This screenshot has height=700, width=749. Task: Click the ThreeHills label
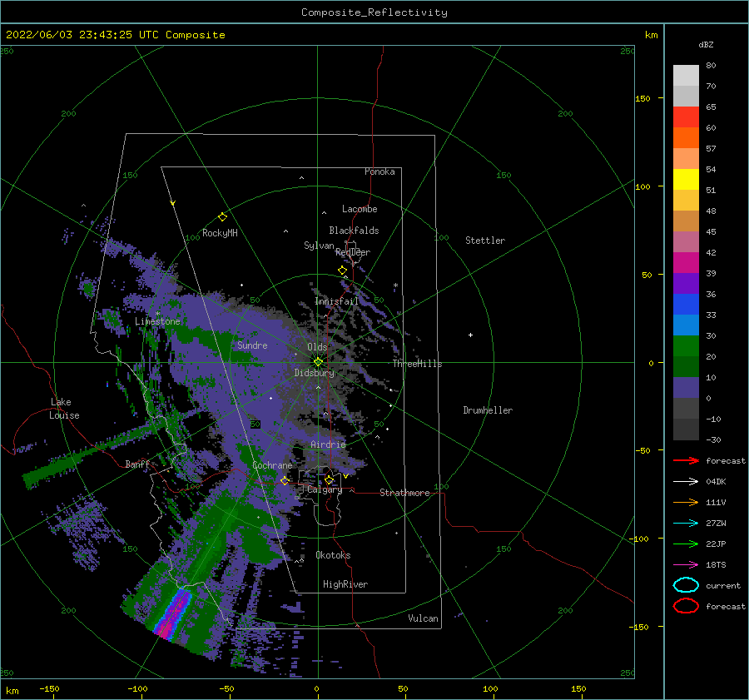417,364
